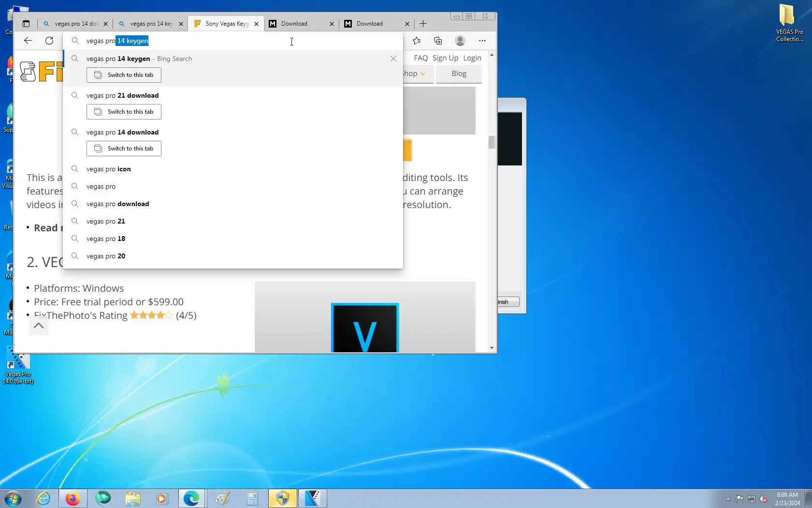Open the Windows Start menu
812x508 pixels.
tap(13, 498)
